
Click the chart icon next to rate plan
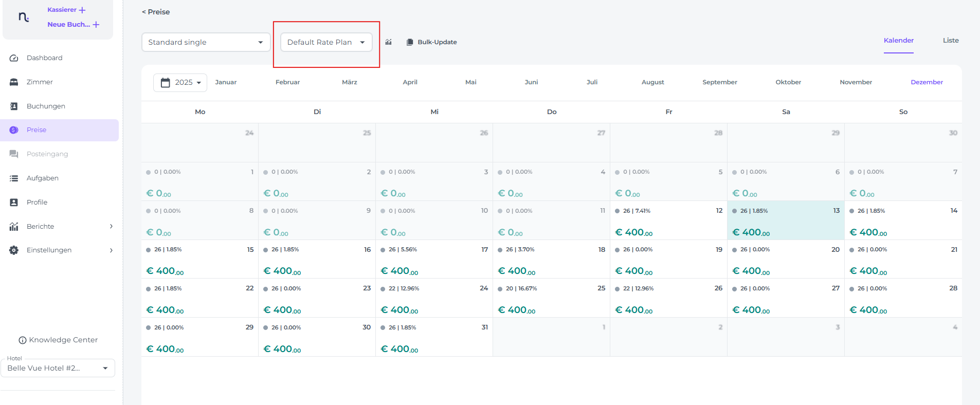pyautogui.click(x=388, y=42)
